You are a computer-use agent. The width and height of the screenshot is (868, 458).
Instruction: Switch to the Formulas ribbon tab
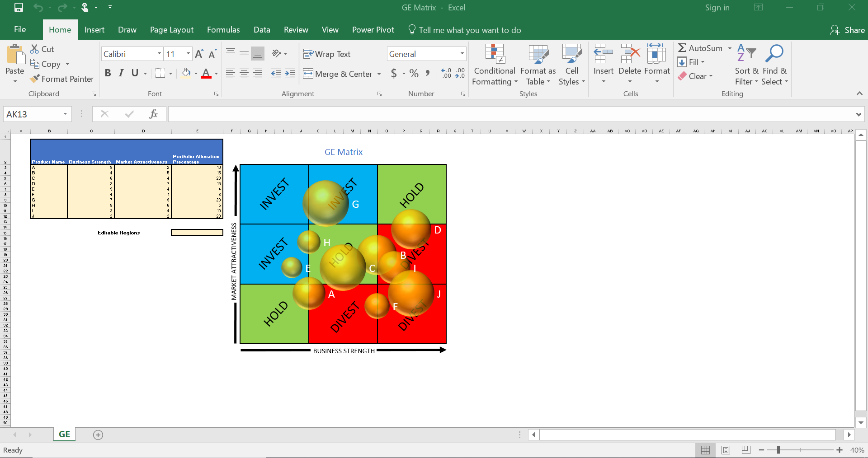click(x=223, y=30)
